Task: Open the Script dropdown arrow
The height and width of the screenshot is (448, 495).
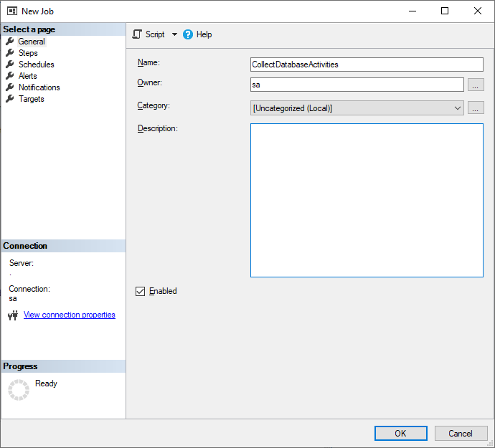Action: (174, 34)
